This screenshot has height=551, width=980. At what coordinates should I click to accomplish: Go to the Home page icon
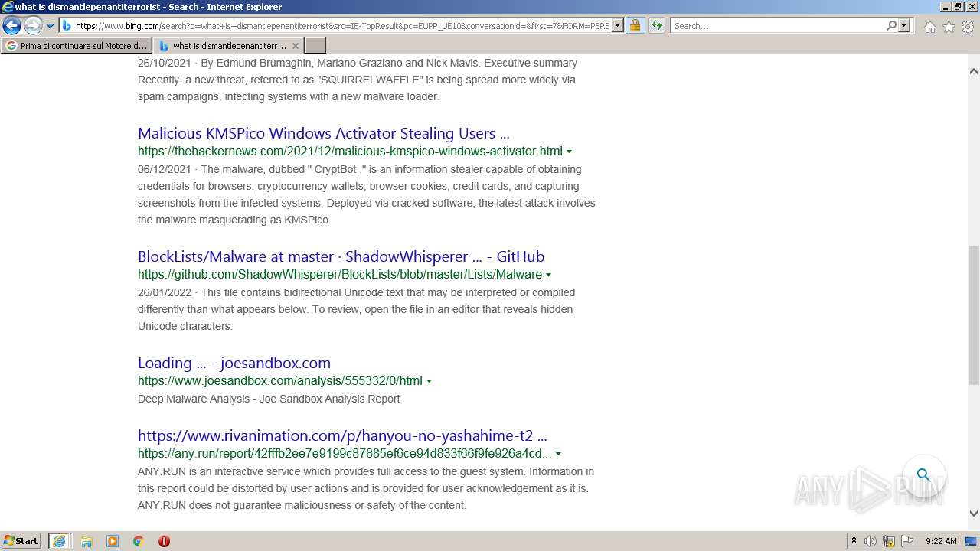pos(929,27)
